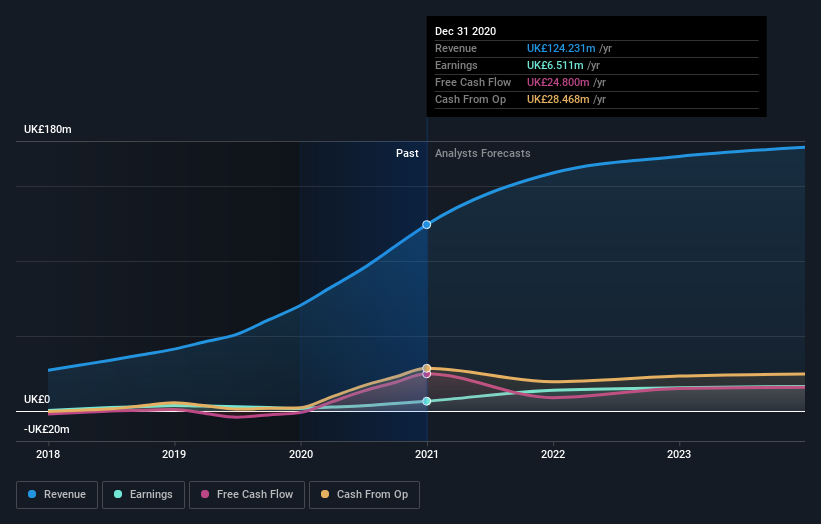Click the Analysts Forecasts label

point(482,153)
